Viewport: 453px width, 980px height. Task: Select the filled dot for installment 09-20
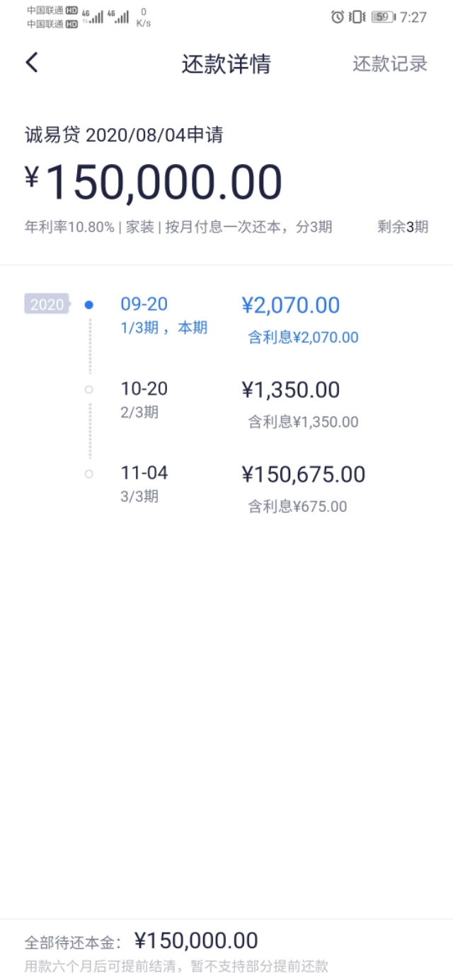[88, 305]
